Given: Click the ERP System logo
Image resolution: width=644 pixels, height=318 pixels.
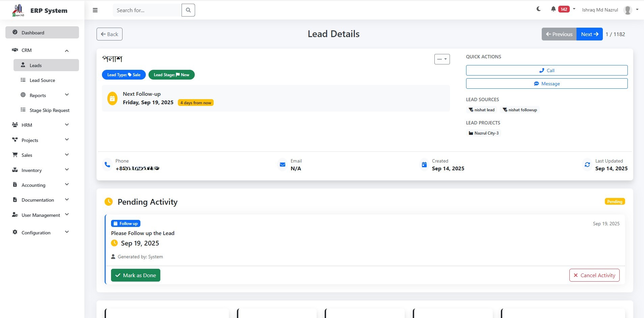Looking at the screenshot, I should (x=19, y=10).
